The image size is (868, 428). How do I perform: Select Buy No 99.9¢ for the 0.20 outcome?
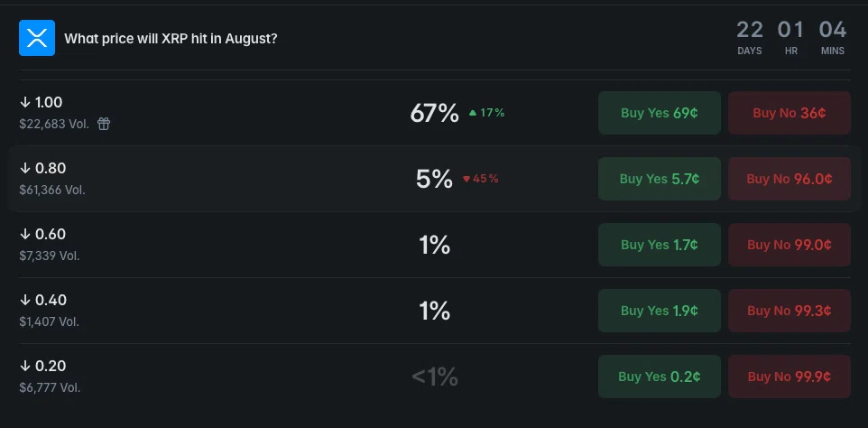(x=790, y=377)
